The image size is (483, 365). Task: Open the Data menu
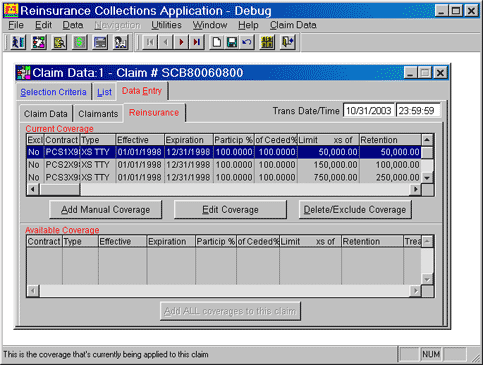(73, 25)
